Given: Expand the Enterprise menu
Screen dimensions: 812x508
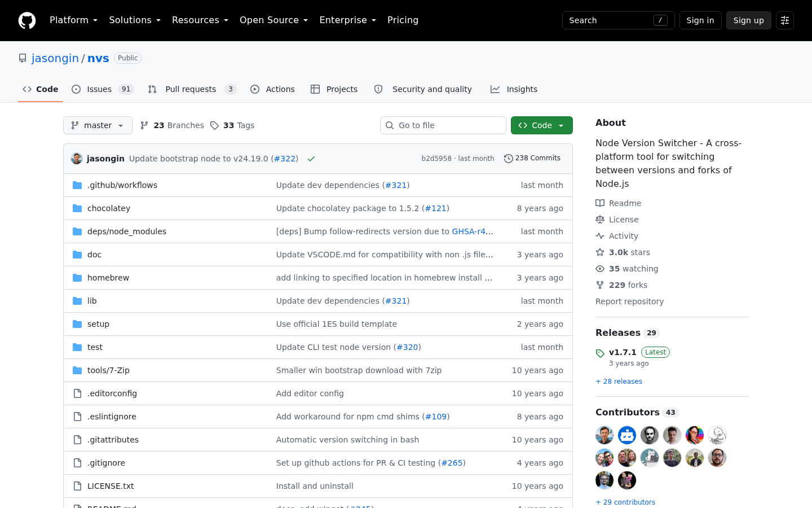Looking at the screenshot, I should 347,20.
